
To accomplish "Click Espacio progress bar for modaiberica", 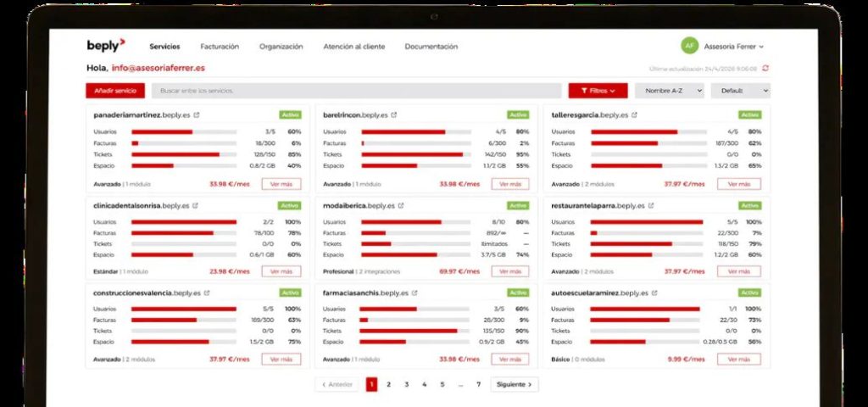I will (x=415, y=254).
